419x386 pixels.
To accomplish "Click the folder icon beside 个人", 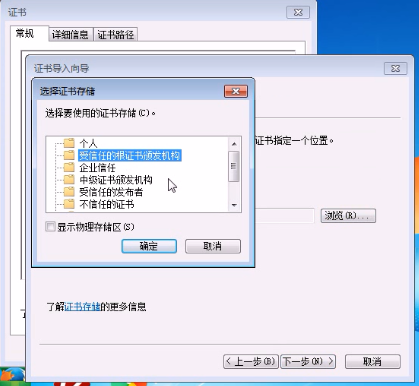I will (x=69, y=143).
